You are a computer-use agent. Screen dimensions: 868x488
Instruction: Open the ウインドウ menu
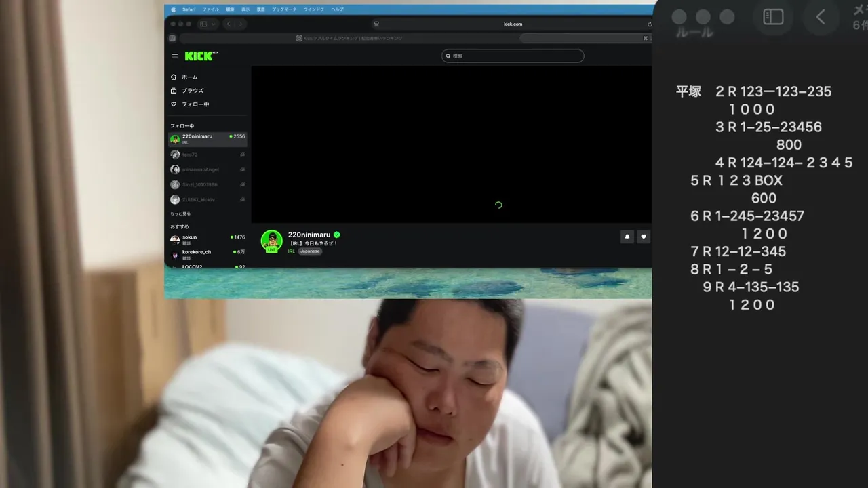click(314, 9)
